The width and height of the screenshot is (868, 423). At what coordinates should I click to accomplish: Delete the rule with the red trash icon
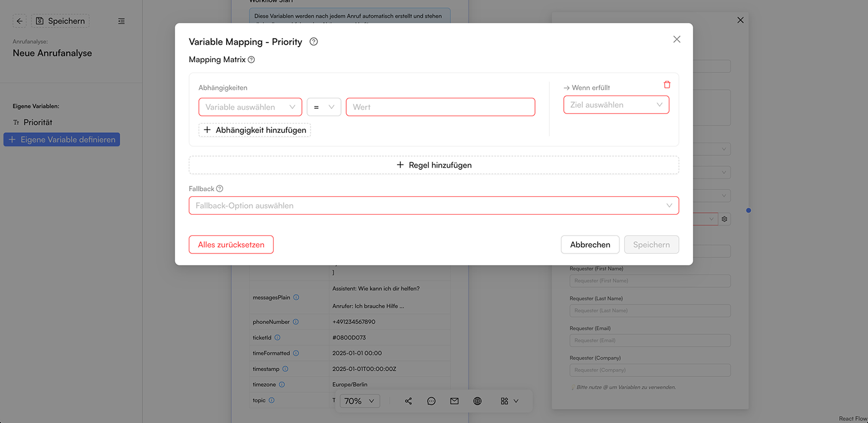pos(667,85)
